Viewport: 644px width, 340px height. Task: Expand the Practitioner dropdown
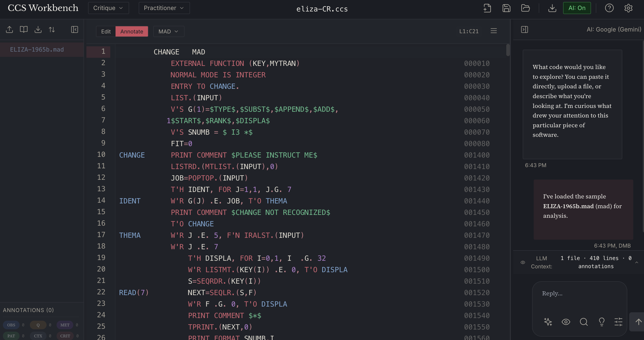(164, 8)
